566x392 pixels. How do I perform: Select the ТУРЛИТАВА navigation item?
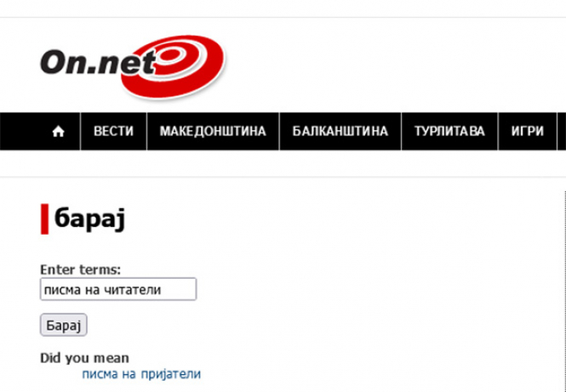click(449, 132)
